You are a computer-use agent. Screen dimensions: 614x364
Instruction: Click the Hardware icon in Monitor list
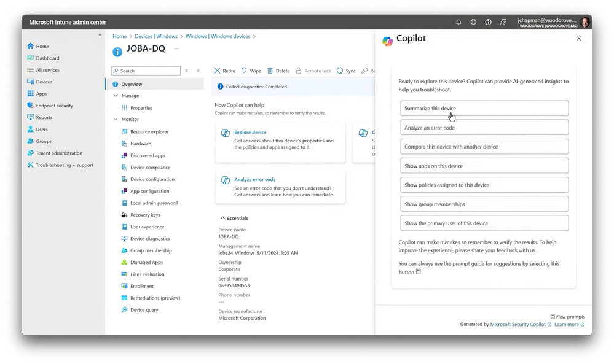click(125, 144)
